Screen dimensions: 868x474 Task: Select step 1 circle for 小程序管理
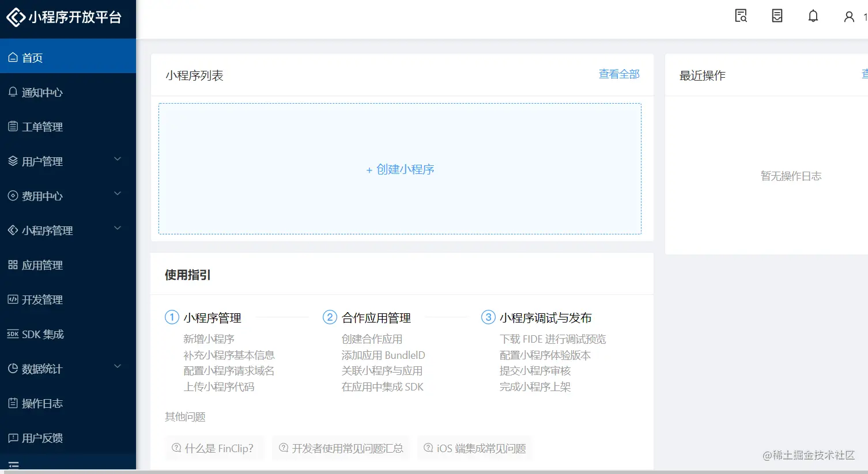pos(172,317)
